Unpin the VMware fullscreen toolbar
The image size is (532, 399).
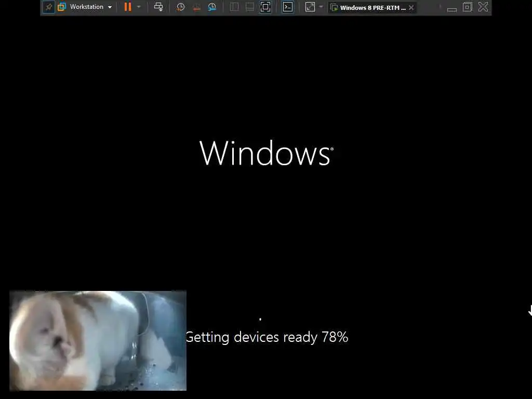(49, 7)
